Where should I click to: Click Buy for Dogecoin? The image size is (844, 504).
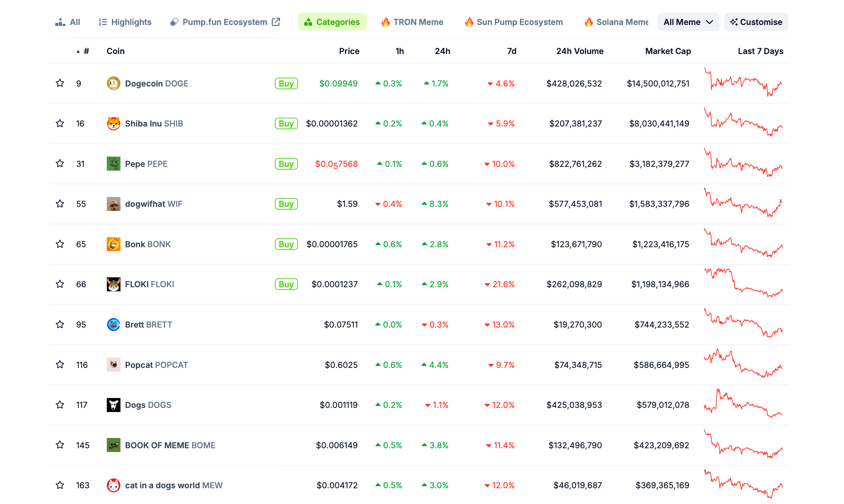click(286, 83)
